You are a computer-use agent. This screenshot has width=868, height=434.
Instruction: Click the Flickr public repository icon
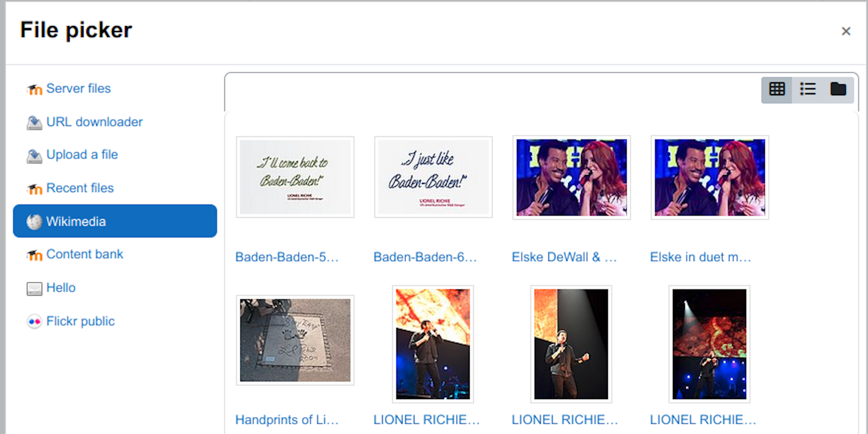[x=34, y=322]
